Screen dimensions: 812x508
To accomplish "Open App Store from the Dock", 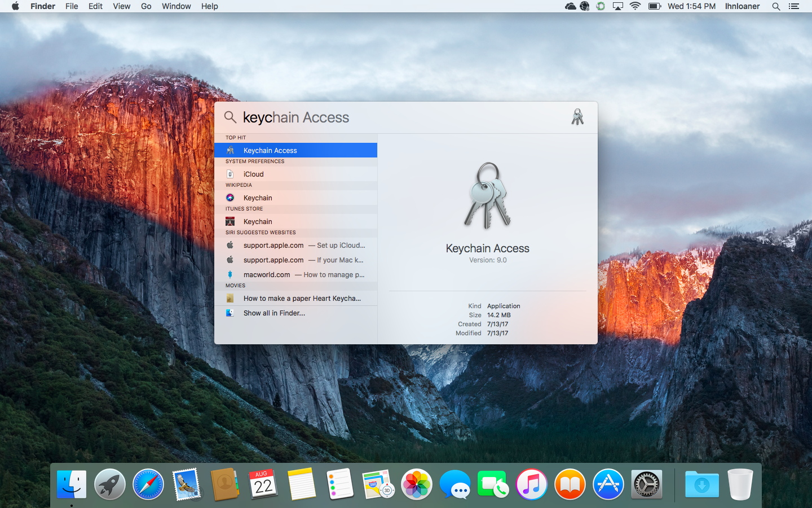I will [x=608, y=484].
